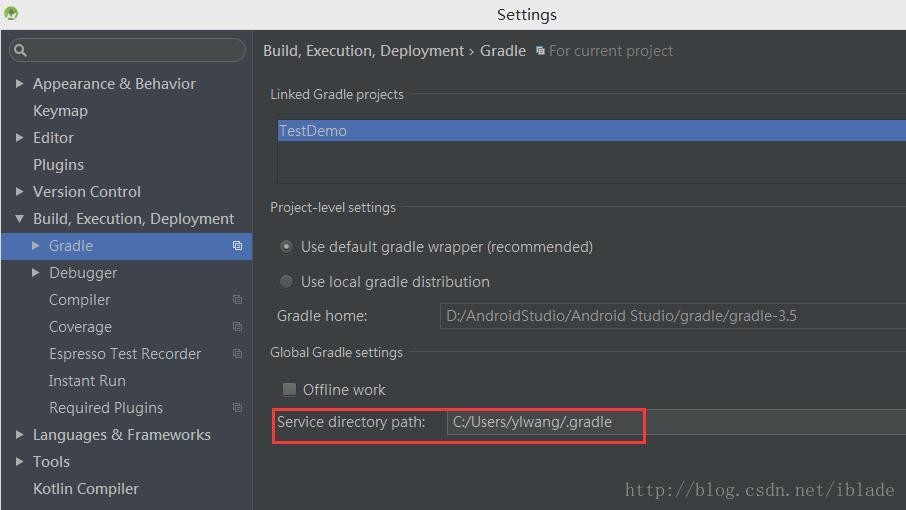The width and height of the screenshot is (906, 510).
Task: Click project-scope icon beside Compiler
Action: coord(237,300)
